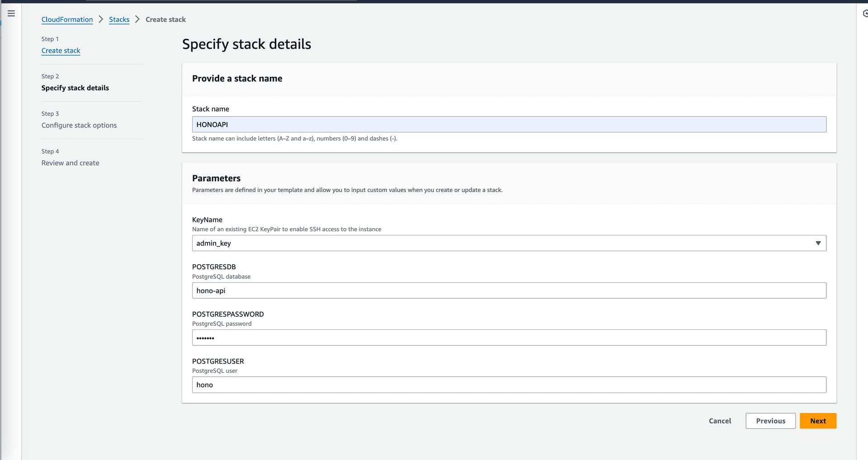Click the Step 3 label
Screen dimensions: 868x460
tap(50, 113)
